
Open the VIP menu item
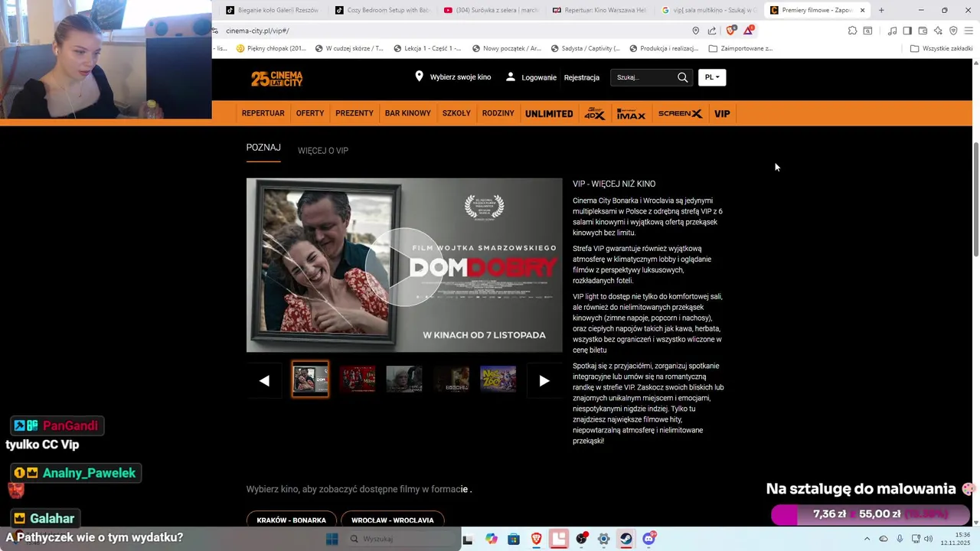722,113
